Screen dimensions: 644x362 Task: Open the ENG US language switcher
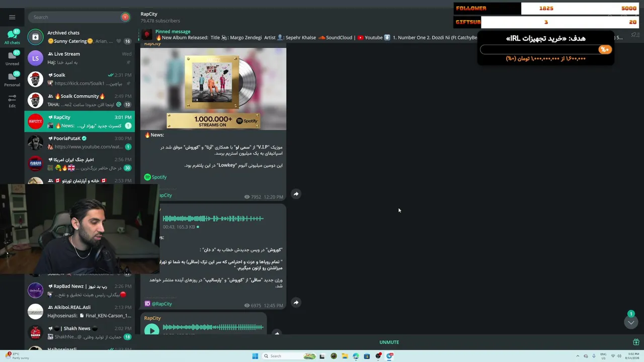[603, 356]
